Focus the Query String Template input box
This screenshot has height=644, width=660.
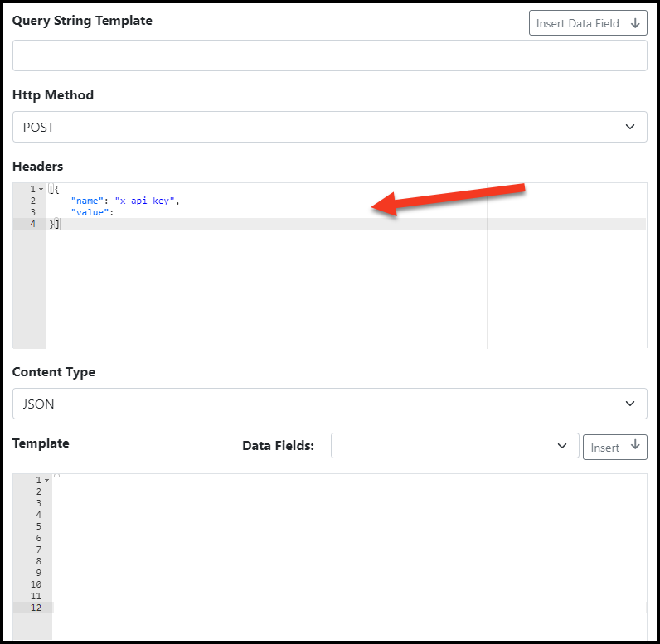point(329,56)
